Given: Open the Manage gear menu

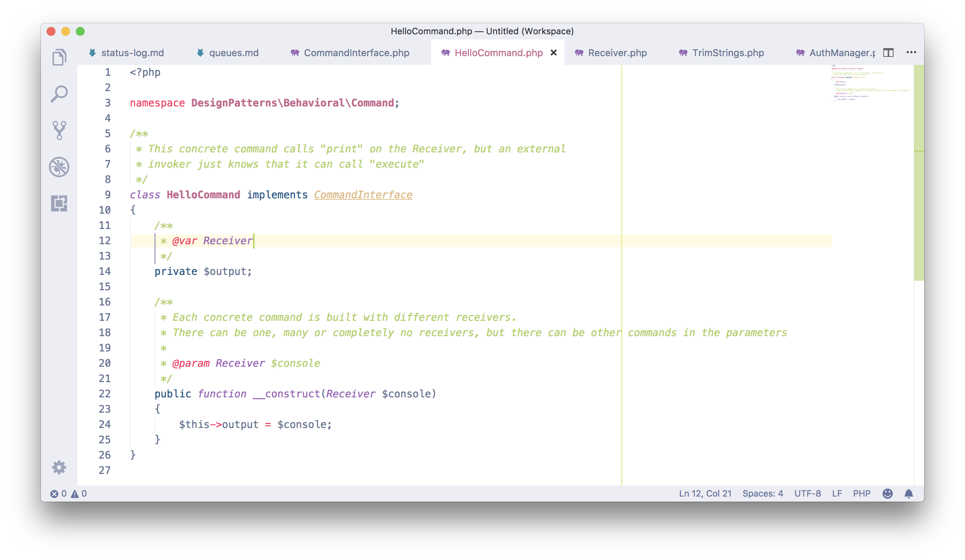Looking at the screenshot, I should pos(59,467).
